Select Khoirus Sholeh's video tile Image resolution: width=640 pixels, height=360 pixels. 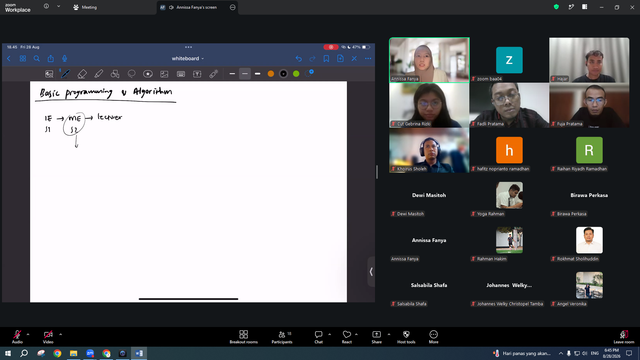coord(429,150)
